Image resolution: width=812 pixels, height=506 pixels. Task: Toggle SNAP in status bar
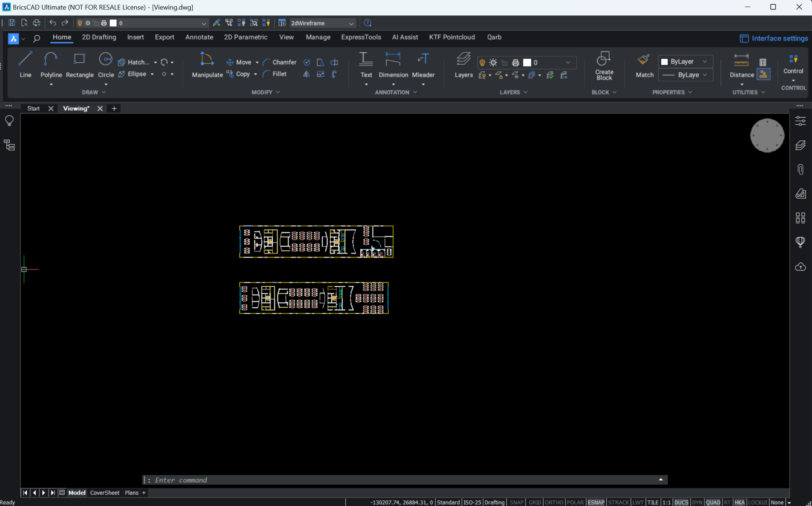tap(516, 502)
